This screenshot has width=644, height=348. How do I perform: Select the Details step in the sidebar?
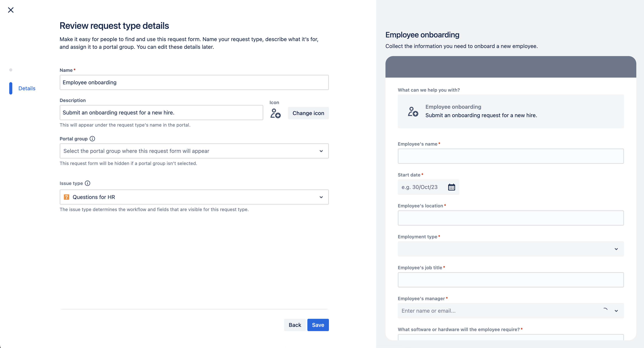coord(27,88)
